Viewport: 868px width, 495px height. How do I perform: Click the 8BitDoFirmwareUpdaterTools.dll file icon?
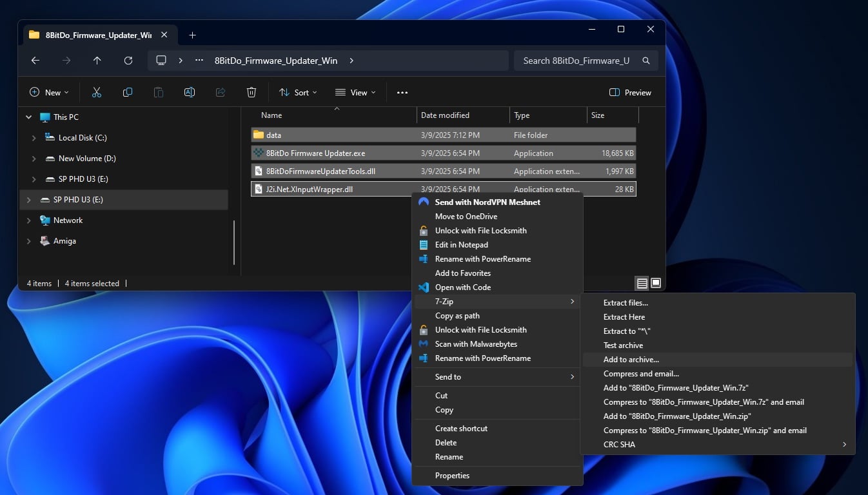[259, 171]
